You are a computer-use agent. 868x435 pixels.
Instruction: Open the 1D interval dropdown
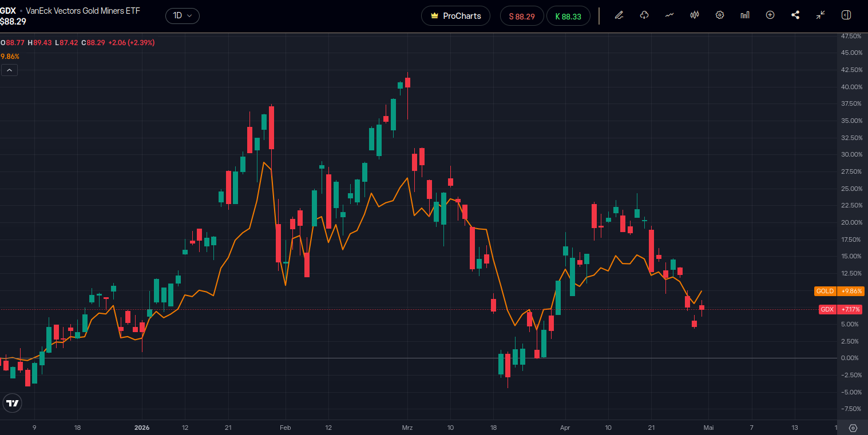(183, 16)
